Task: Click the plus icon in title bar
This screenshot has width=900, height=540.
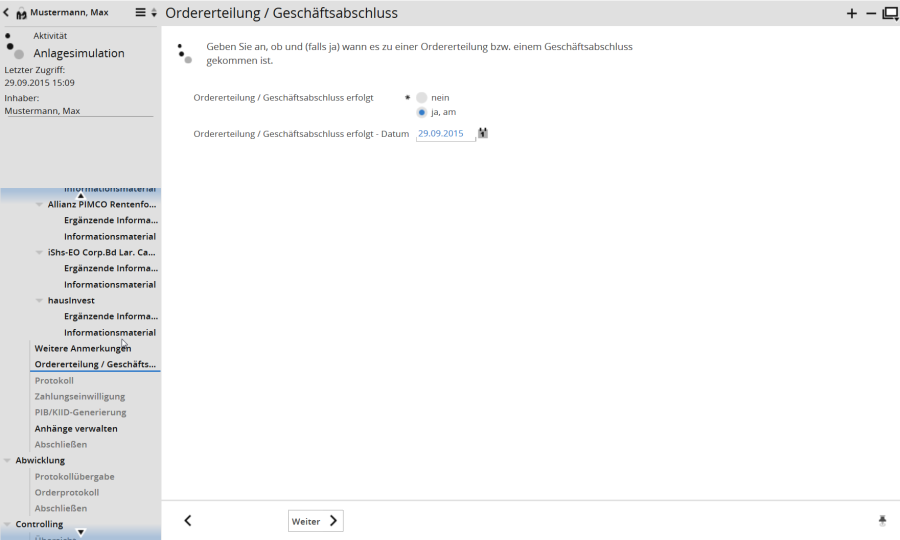Action: coord(852,13)
